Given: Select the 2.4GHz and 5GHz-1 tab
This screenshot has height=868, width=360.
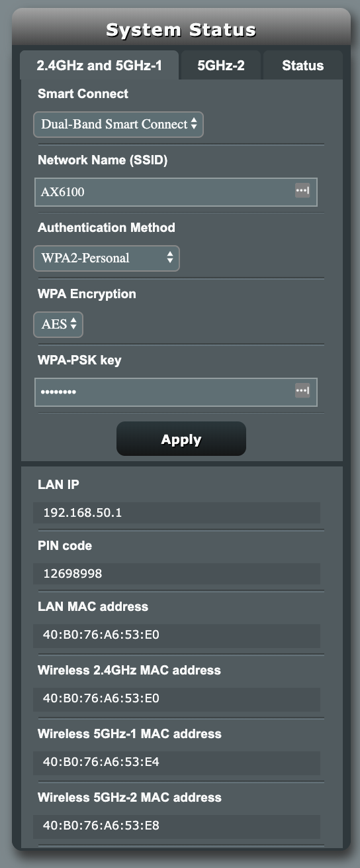Looking at the screenshot, I should pos(99,66).
